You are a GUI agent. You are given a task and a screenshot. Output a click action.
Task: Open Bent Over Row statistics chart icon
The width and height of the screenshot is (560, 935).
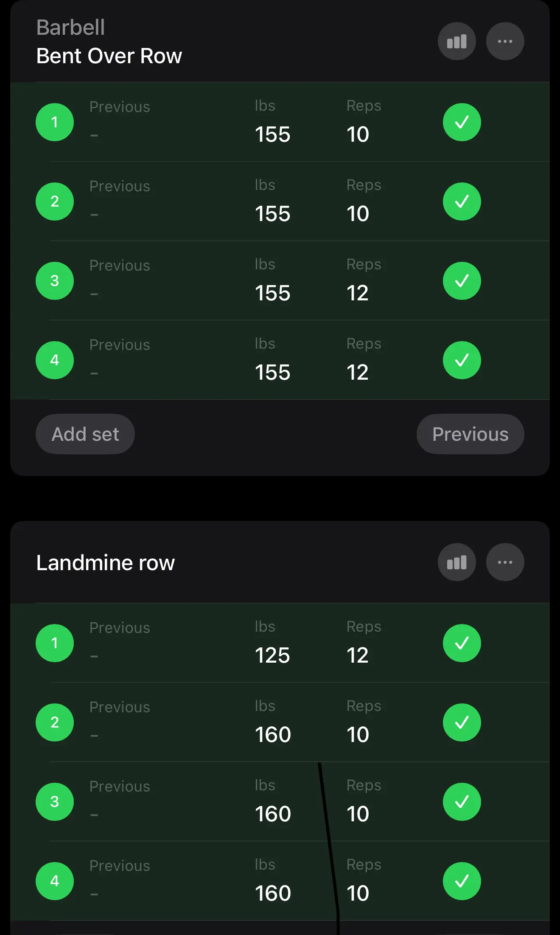pyautogui.click(x=456, y=41)
